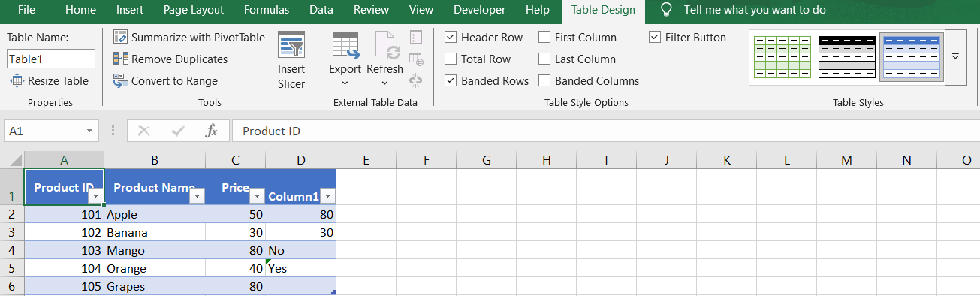Switch to the View tab

(x=421, y=10)
